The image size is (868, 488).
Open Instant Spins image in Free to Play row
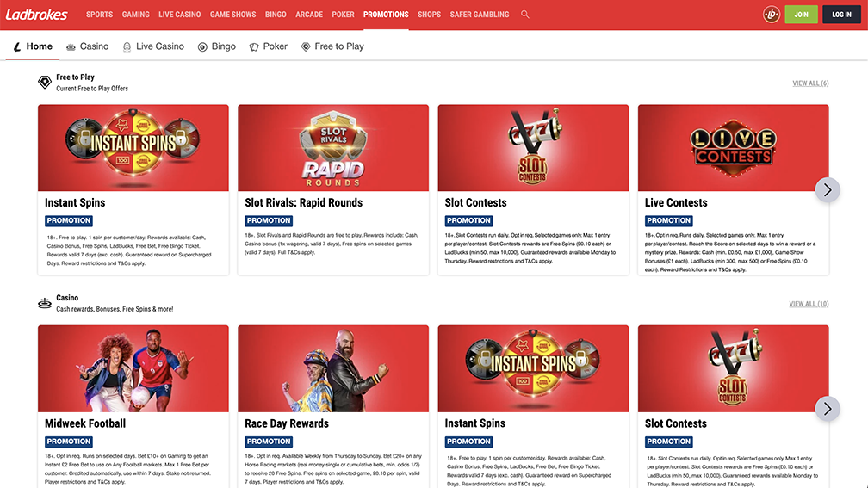click(x=133, y=148)
